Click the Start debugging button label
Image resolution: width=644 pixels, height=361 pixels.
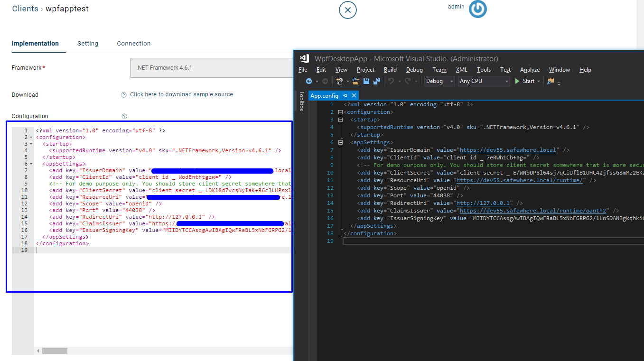click(529, 81)
